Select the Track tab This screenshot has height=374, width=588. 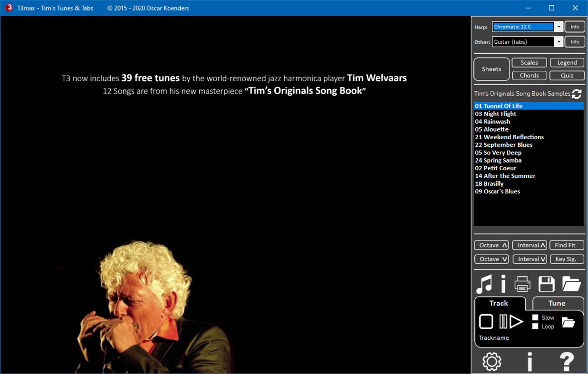point(500,303)
